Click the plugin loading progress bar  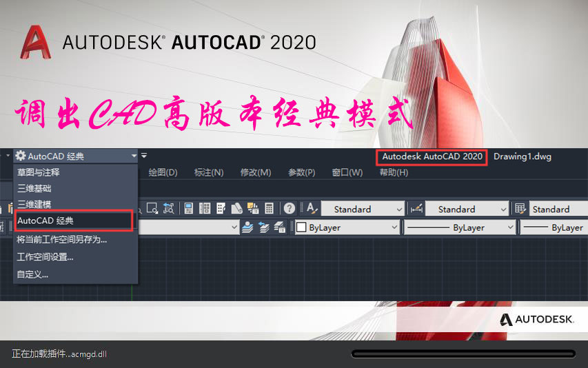click(463, 354)
